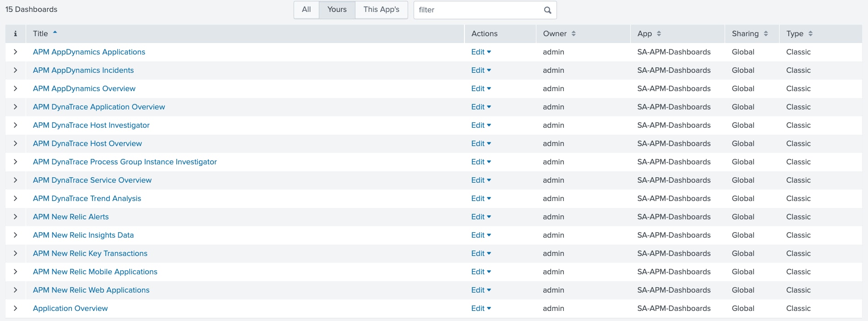Image resolution: width=868 pixels, height=321 pixels.
Task: Open APM DynaTrace Host Overview dashboard
Action: 87,143
